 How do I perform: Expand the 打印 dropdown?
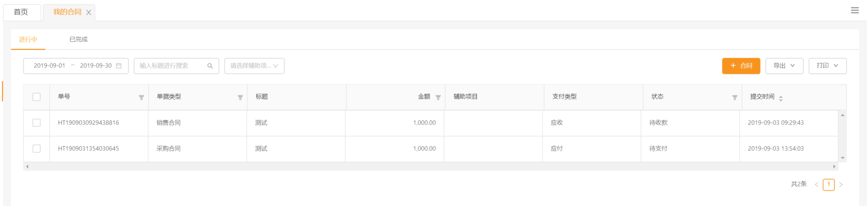(827, 66)
